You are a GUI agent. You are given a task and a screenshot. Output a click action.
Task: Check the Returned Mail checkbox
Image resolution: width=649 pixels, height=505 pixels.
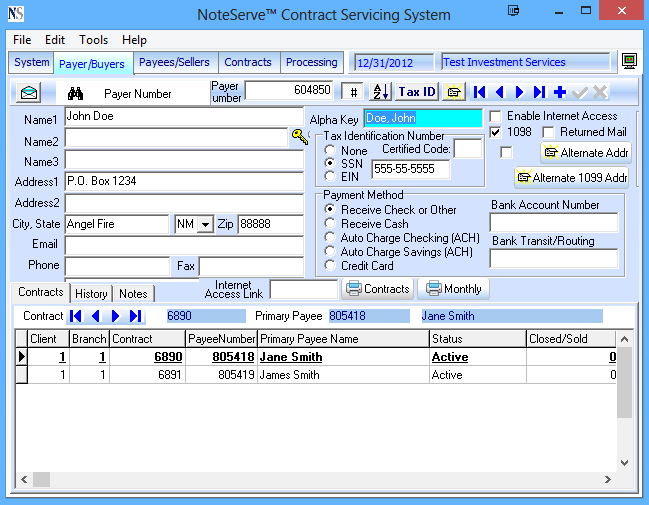coord(549,132)
